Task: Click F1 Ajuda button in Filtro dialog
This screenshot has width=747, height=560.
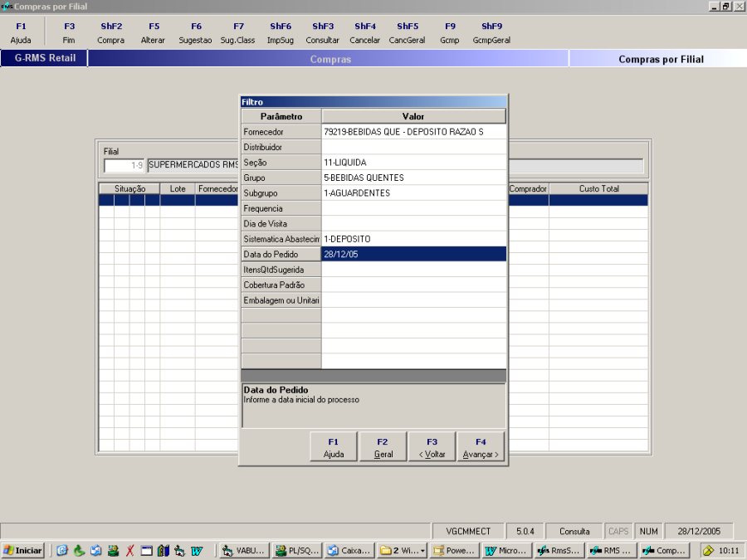Action: pos(334,446)
